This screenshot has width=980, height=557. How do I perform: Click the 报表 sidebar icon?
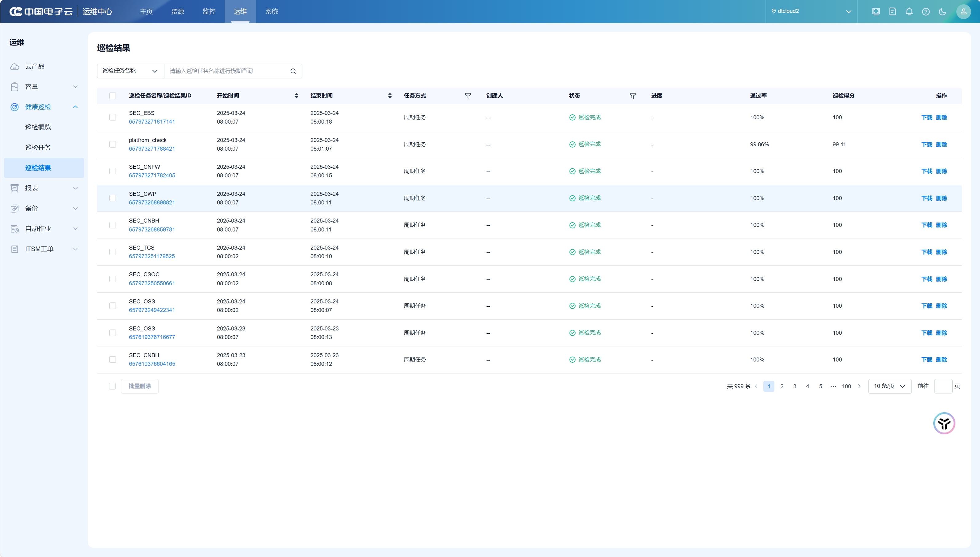point(14,188)
